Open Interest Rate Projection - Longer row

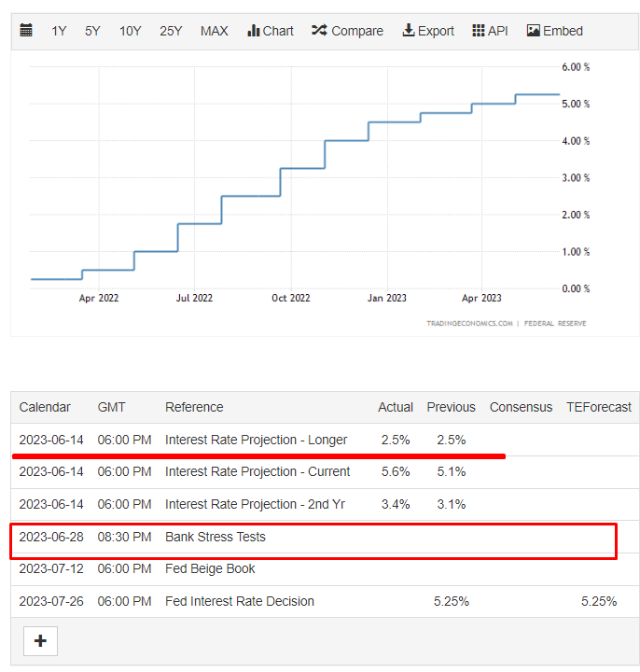point(256,440)
